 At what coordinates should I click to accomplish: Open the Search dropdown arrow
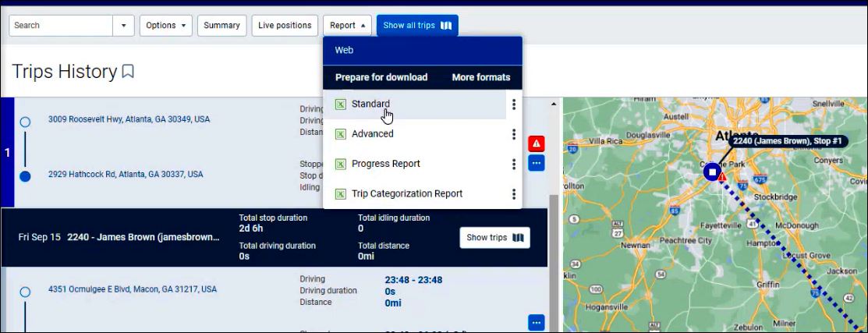point(123,26)
